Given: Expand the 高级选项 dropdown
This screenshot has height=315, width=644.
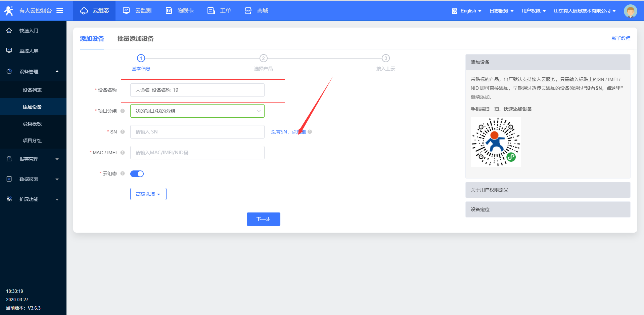Looking at the screenshot, I should pos(148,194).
